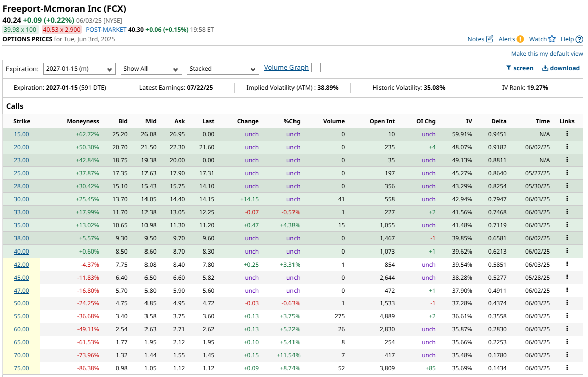Click the screen filter funnel icon
Viewport: 588px width, 377px height.
(x=509, y=68)
